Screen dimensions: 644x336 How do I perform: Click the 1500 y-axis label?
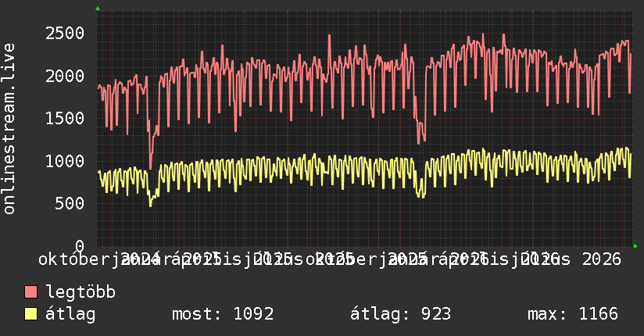click(x=65, y=118)
